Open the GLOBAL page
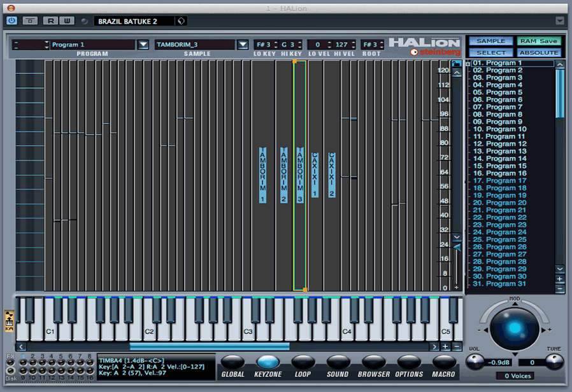This screenshot has height=392, width=572. coord(232,362)
